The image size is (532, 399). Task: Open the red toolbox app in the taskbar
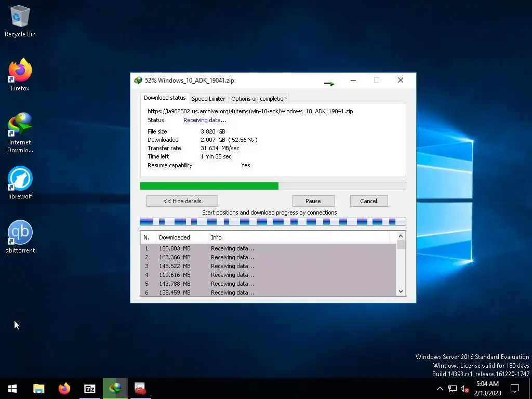coord(140,389)
